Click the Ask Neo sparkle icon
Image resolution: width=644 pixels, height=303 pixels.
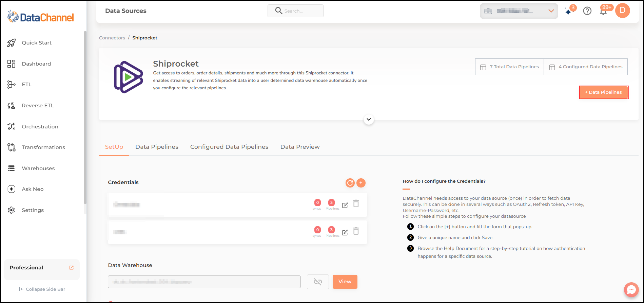(12, 189)
